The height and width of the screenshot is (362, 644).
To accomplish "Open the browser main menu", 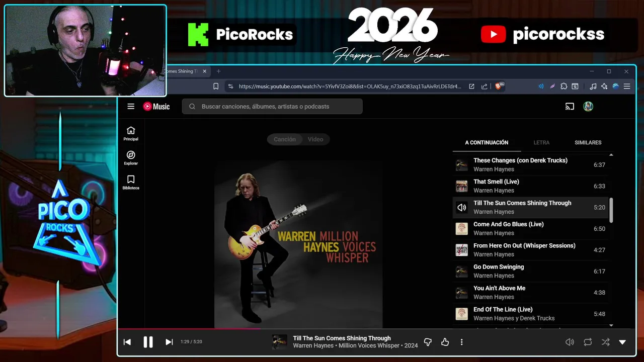I will coord(627,86).
